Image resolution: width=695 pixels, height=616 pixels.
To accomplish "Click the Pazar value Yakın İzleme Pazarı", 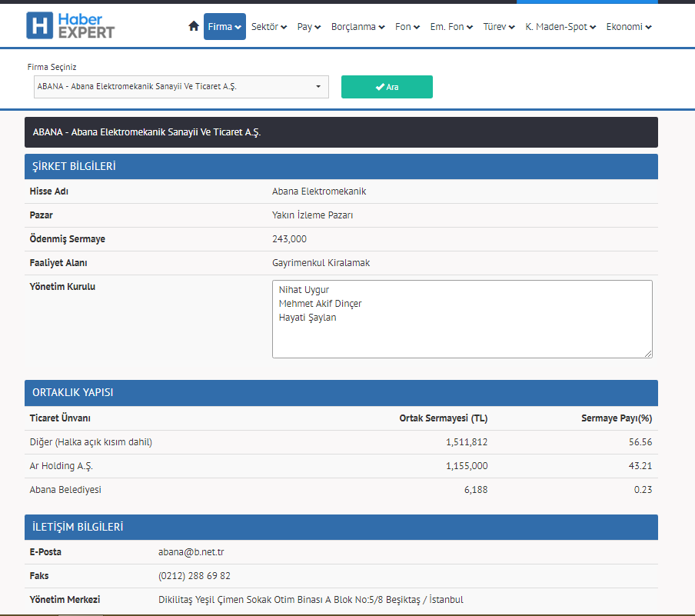I will pos(312,215).
